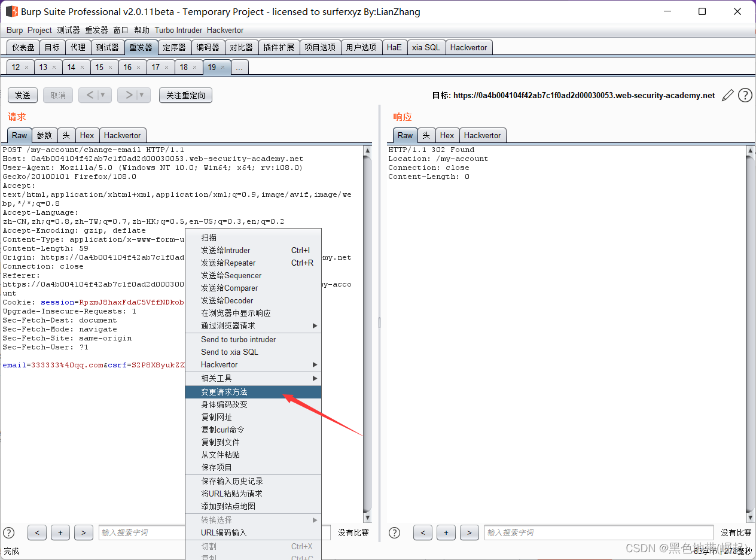This screenshot has height=560, width=756.
Task: Close repeater tab 17
Action: coord(167,68)
